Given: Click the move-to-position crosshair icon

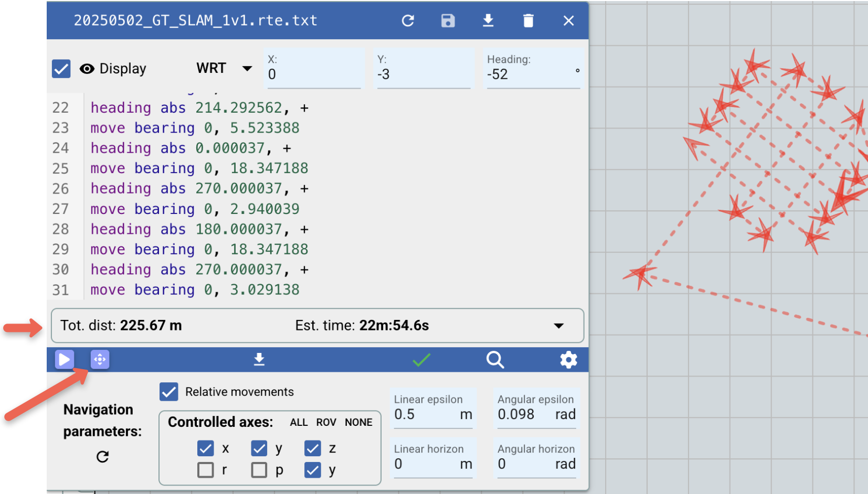Looking at the screenshot, I should 100,360.
